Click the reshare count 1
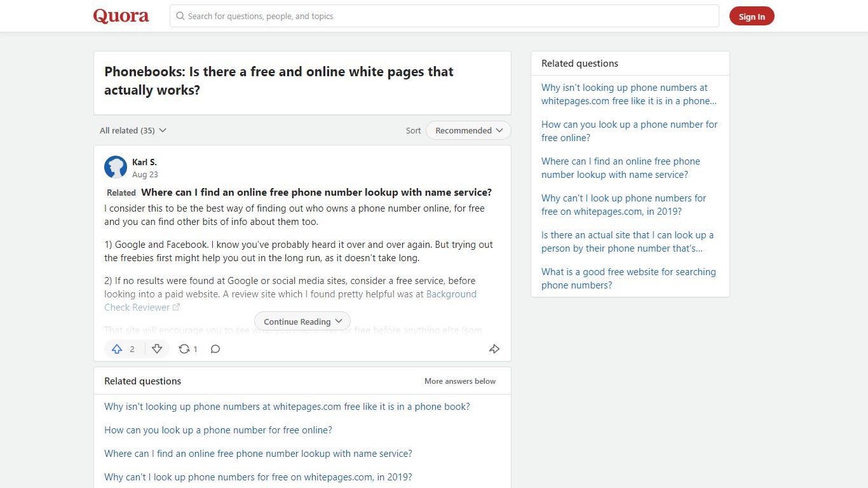Image resolution: width=868 pixels, height=488 pixels. 195,349
